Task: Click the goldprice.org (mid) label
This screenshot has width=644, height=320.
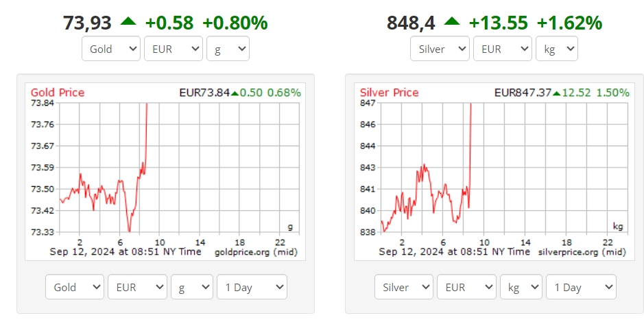Action: pyautogui.click(x=257, y=252)
